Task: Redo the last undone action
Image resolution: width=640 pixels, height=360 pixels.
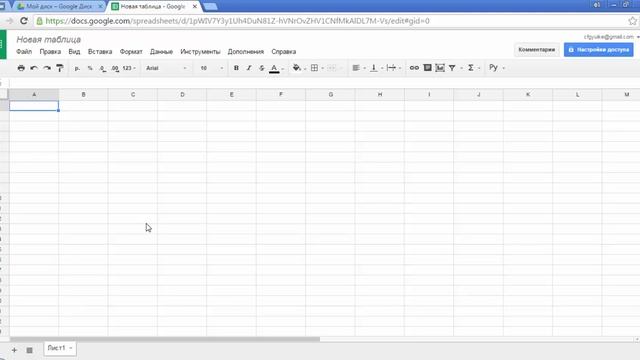Action: point(47,68)
